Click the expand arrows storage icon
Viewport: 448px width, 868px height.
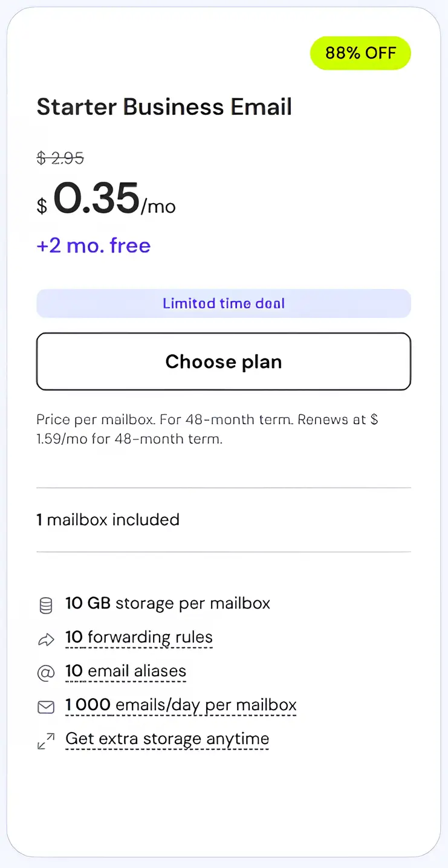[x=46, y=740]
